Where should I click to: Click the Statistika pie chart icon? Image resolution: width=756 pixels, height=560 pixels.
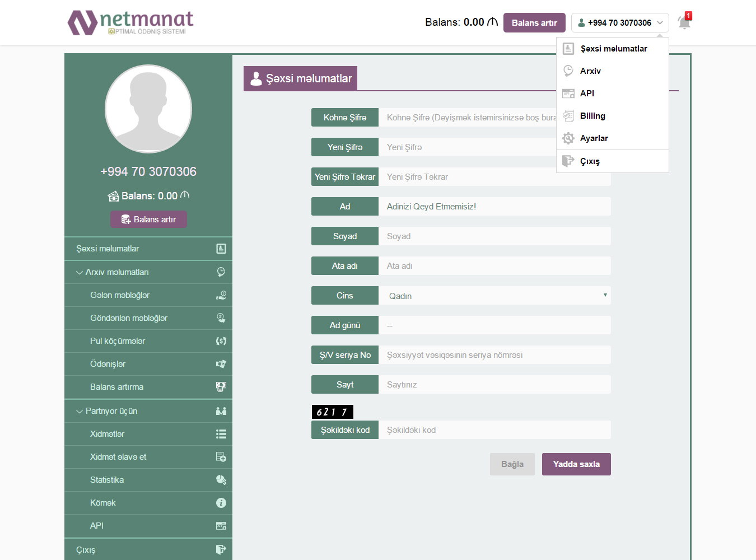[x=221, y=480]
